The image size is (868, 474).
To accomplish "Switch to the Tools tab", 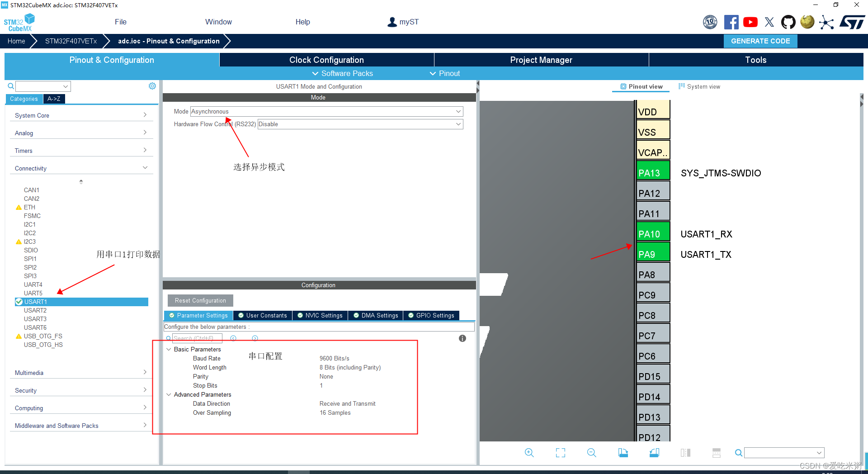I will coord(756,60).
